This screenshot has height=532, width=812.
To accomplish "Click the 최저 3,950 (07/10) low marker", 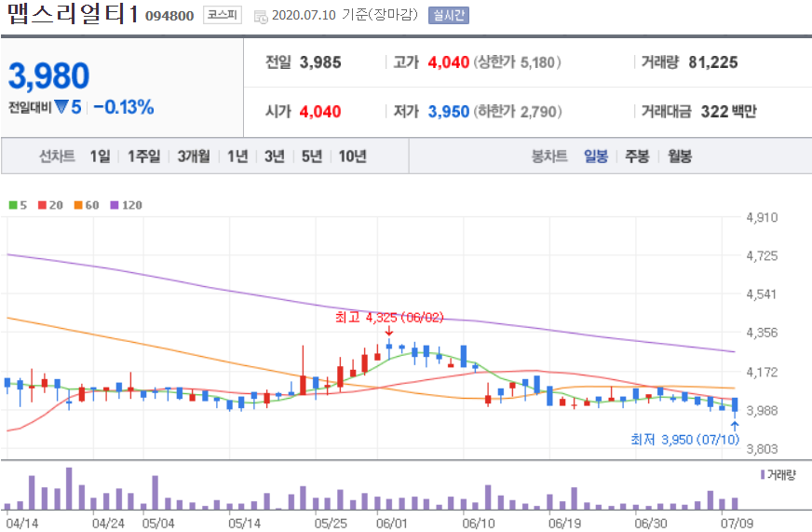I will (x=684, y=439).
